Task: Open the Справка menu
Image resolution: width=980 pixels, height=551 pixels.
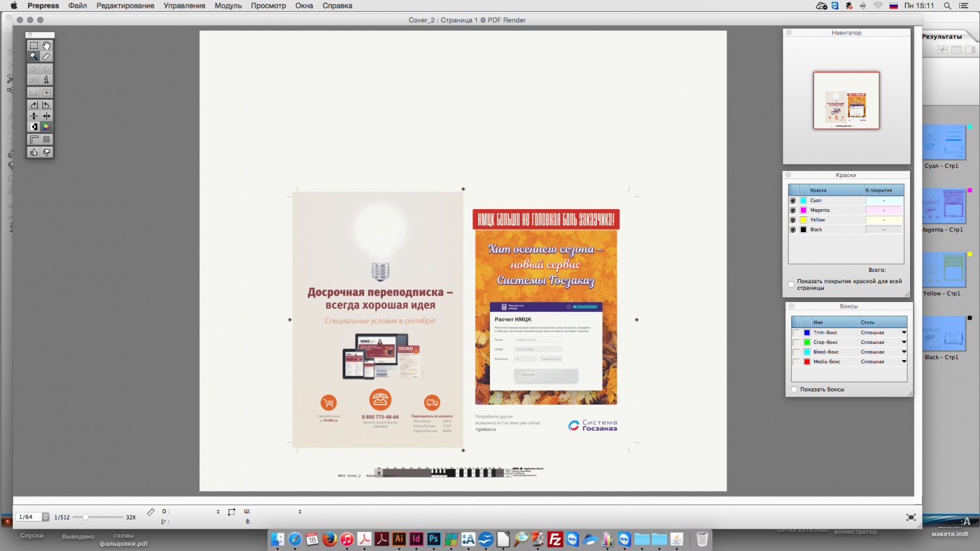Action: pos(337,5)
